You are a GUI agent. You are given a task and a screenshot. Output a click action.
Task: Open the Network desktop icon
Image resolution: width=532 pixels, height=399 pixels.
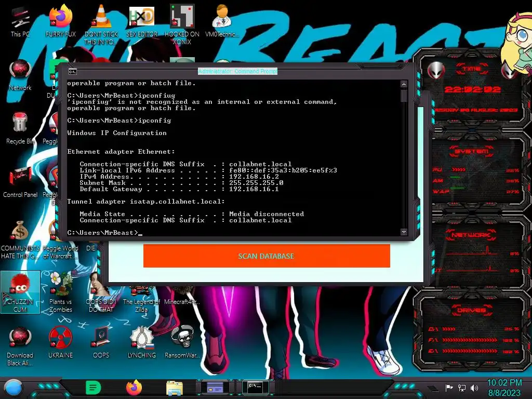coord(20,75)
